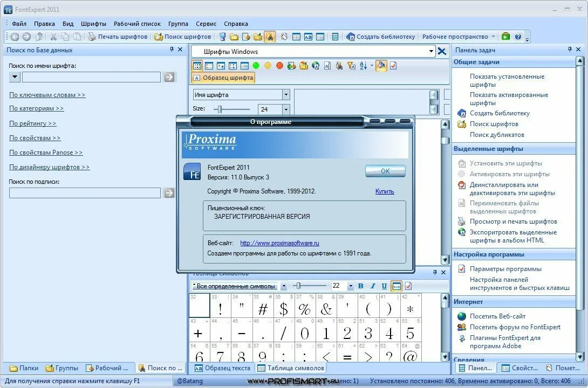Click the character table size slider handle

coord(298,286)
